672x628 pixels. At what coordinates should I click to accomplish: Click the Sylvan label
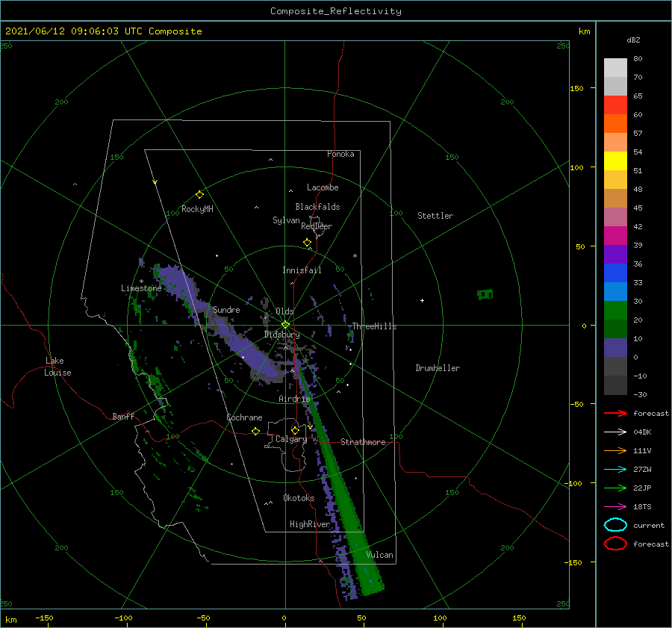[x=286, y=220]
